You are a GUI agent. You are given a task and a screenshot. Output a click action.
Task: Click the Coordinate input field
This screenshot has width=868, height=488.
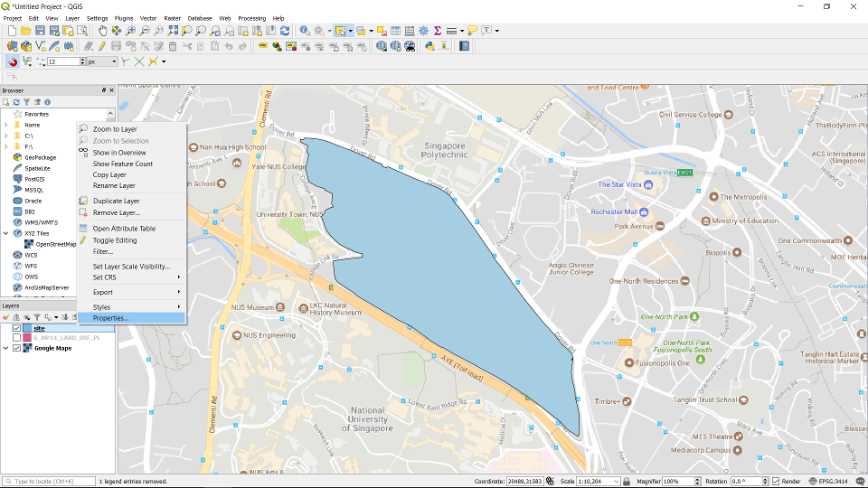pos(524,482)
